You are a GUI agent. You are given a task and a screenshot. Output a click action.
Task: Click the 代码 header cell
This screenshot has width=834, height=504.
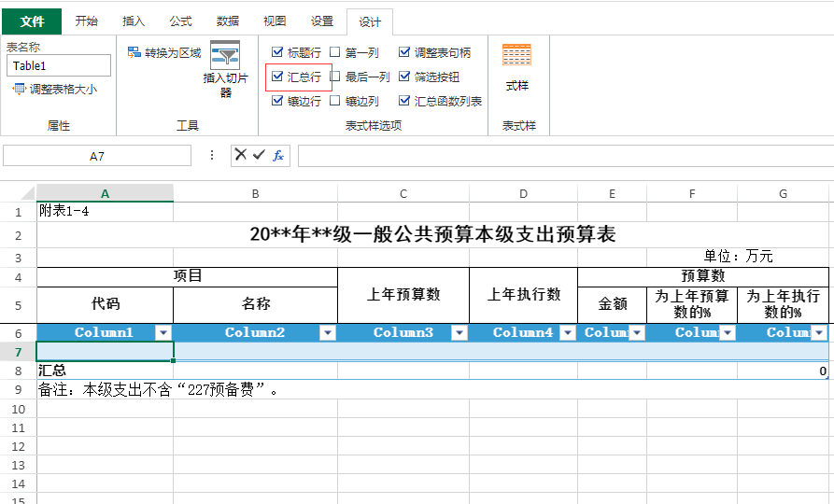105,304
